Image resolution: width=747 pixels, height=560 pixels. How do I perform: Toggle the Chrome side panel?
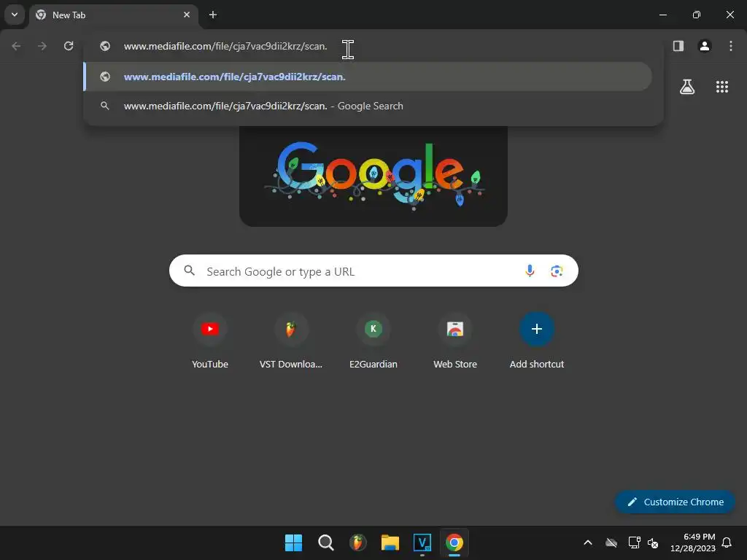[678, 46]
